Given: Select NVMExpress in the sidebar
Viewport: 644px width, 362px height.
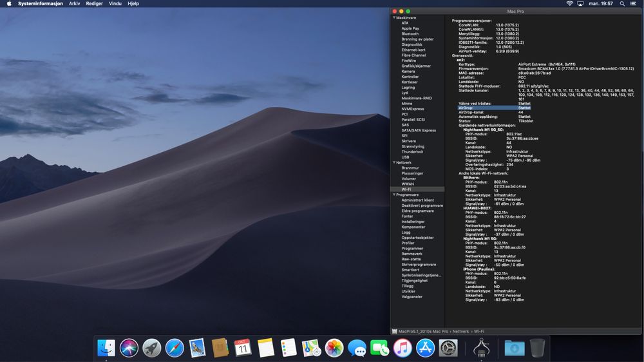Looking at the screenshot, I should click(412, 109).
